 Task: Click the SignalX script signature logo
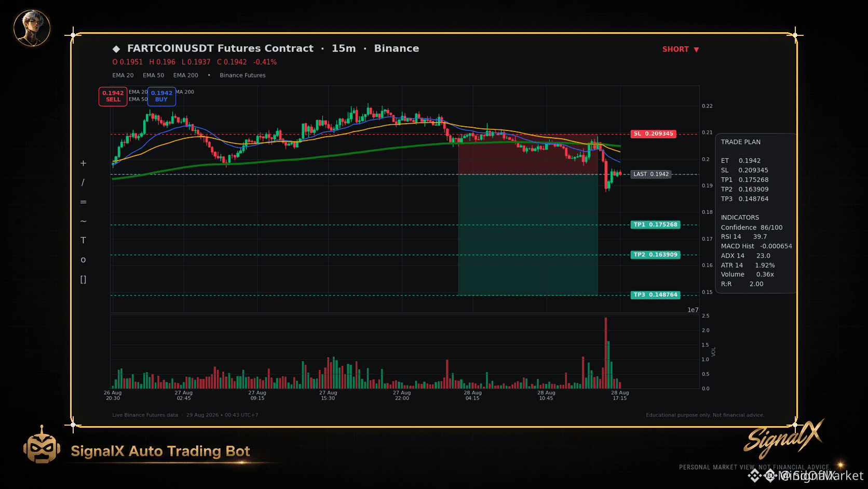(784, 438)
